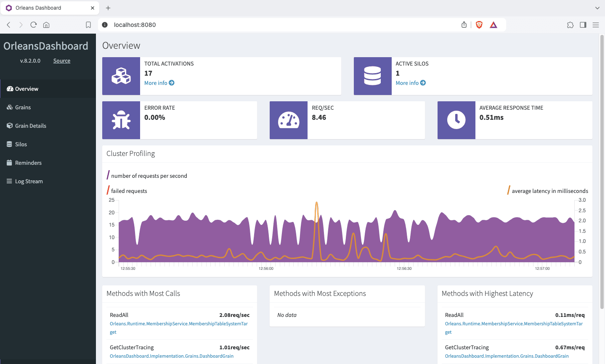Open the Source link under OrleansDashboard
The height and width of the screenshot is (364, 605).
62,61
